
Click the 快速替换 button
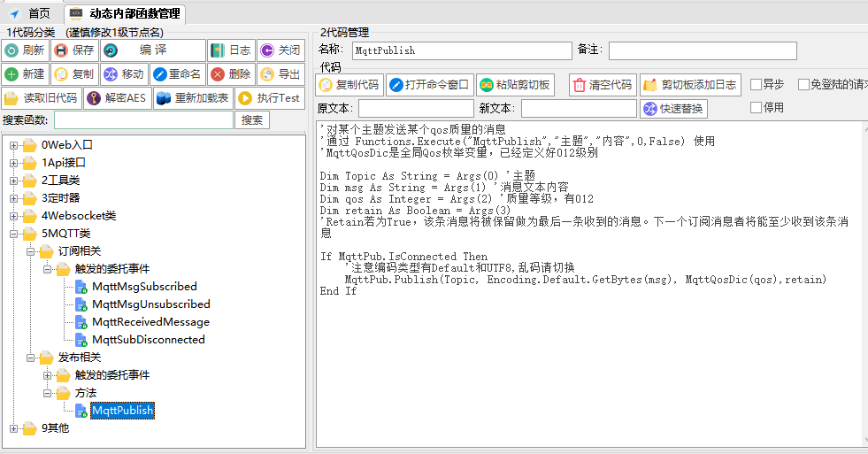673,109
